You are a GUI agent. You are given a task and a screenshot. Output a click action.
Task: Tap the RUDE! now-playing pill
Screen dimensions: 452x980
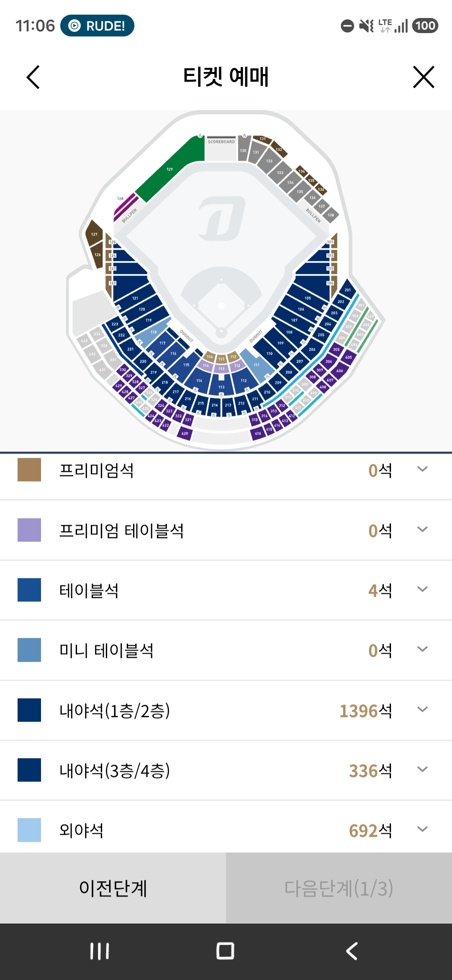(97, 26)
